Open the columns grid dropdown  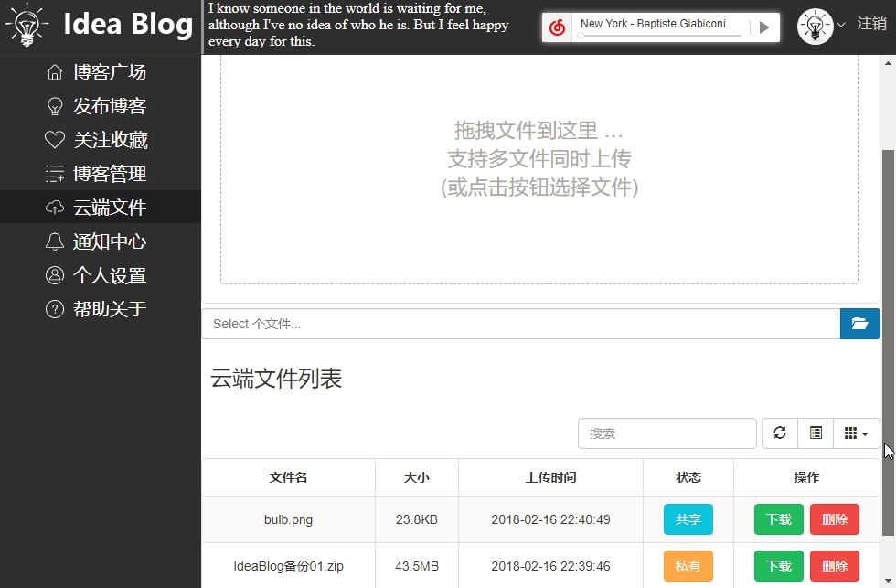pyautogui.click(x=857, y=433)
